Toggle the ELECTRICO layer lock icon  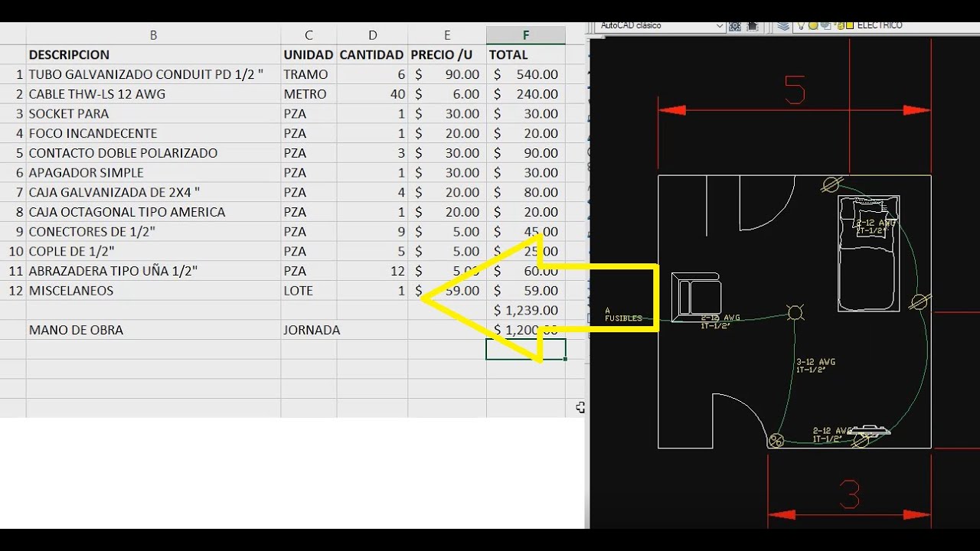tap(839, 25)
